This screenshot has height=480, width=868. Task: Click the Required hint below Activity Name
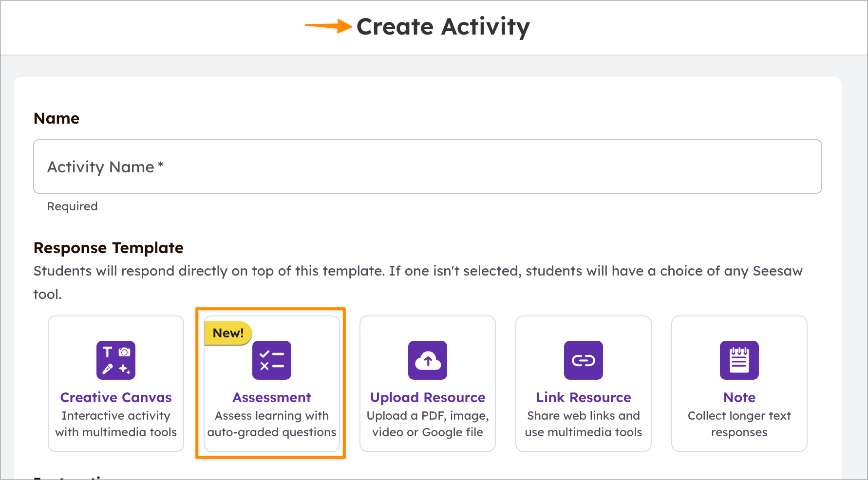(72, 206)
